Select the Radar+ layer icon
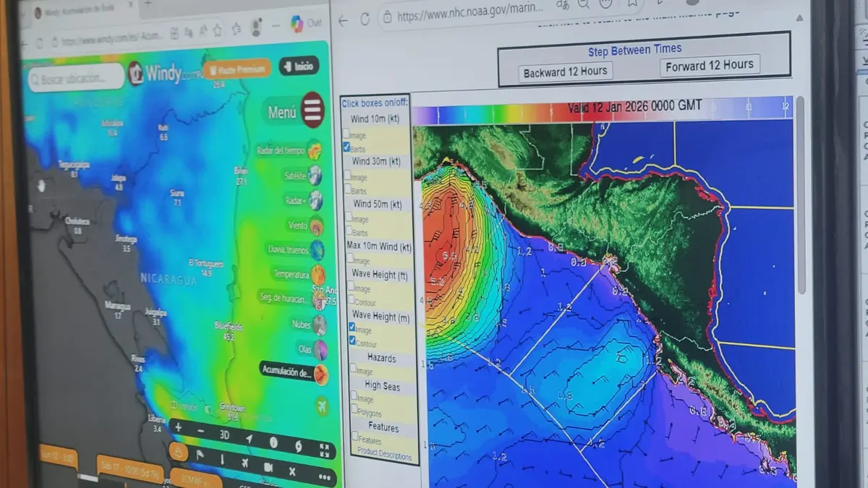 pyautogui.click(x=316, y=200)
